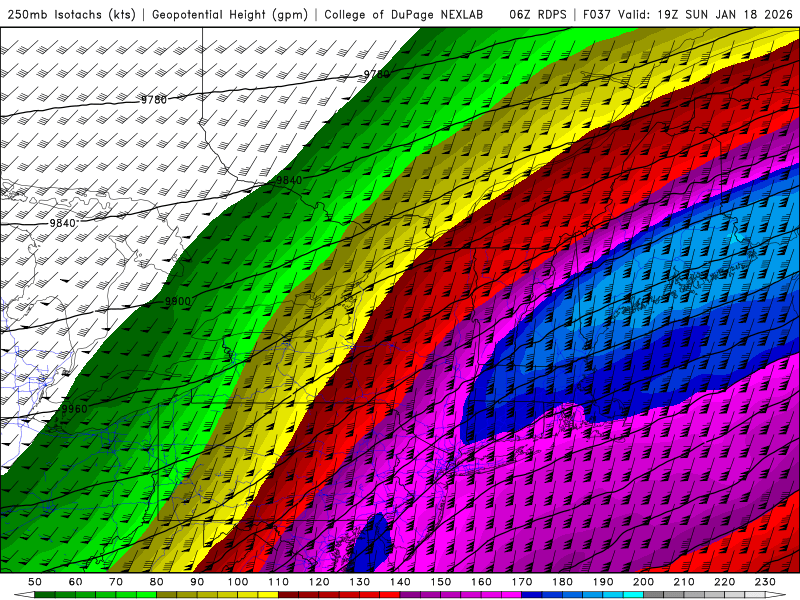The width and height of the screenshot is (800, 600).
Task: Click the 9960 height contour label
Action: coord(74,409)
